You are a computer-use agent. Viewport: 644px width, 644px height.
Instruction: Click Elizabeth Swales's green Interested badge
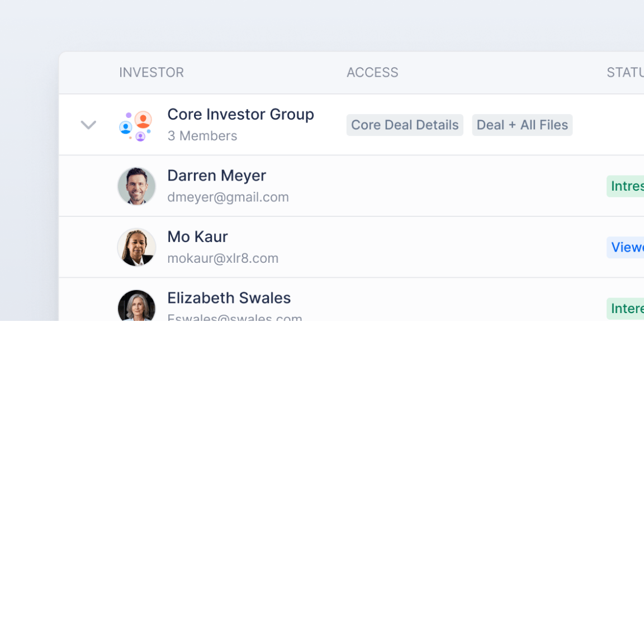click(626, 309)
